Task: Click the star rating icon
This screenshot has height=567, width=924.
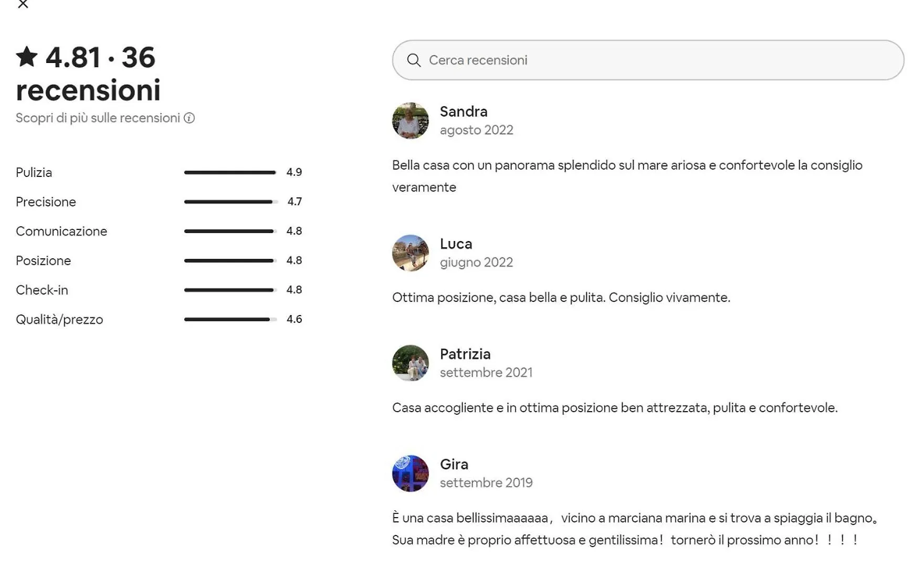Action: pyautogui.click(x=27, y=57)
